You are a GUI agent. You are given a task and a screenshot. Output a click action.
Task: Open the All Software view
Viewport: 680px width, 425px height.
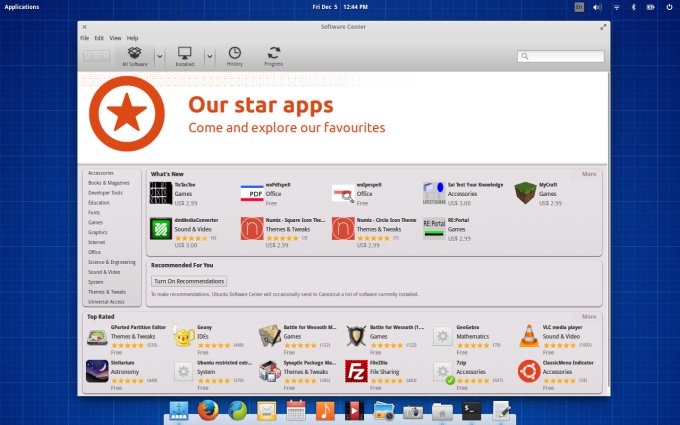(133, 55)
